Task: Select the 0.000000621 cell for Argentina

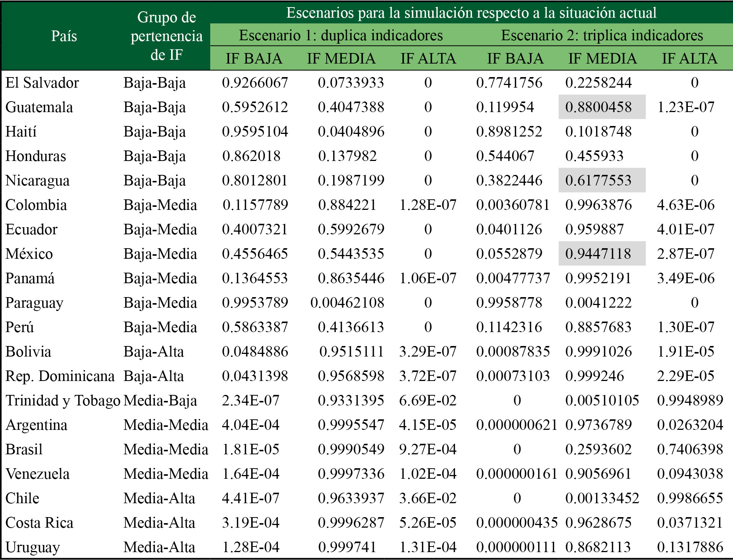Action: pos(516,425)
